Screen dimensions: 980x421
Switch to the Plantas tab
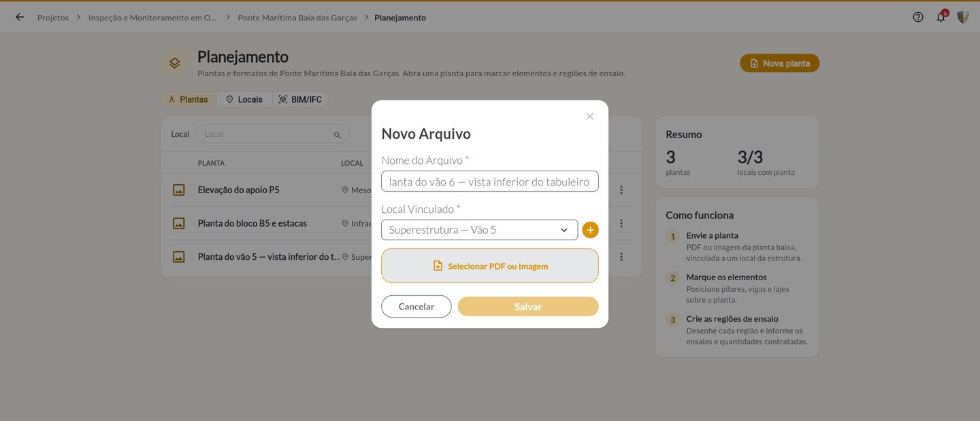tap(189, 99)
